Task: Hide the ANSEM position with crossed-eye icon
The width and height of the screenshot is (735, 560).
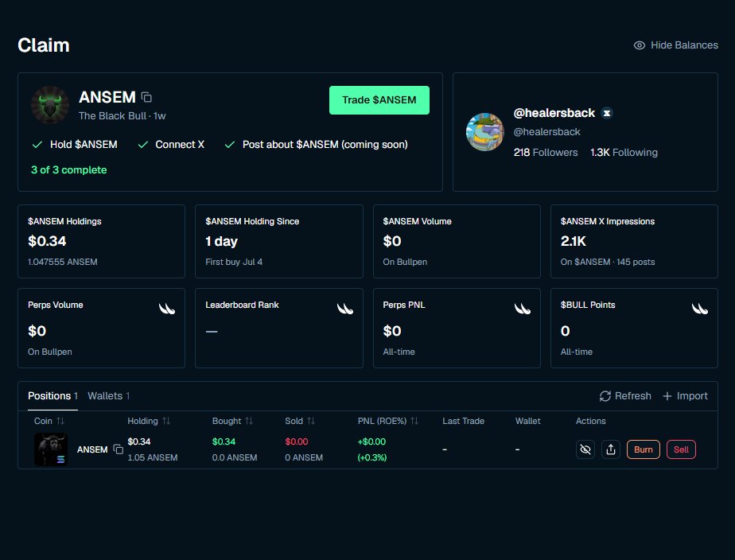Action: (585, 449)
